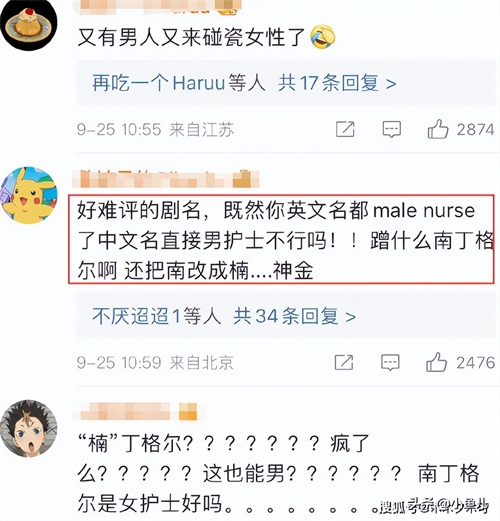
Task: Open blurred username above Pikachu comment
Action: click(x=166, y=178)
